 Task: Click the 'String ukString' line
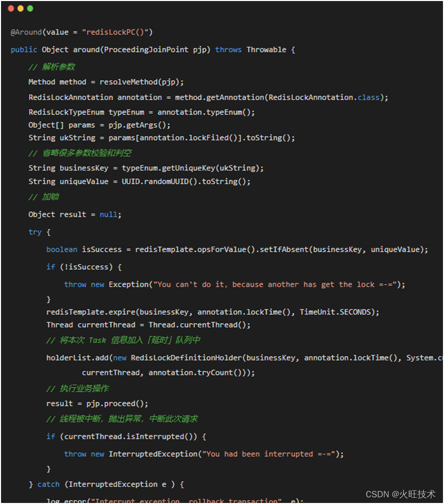coord(161,138)
